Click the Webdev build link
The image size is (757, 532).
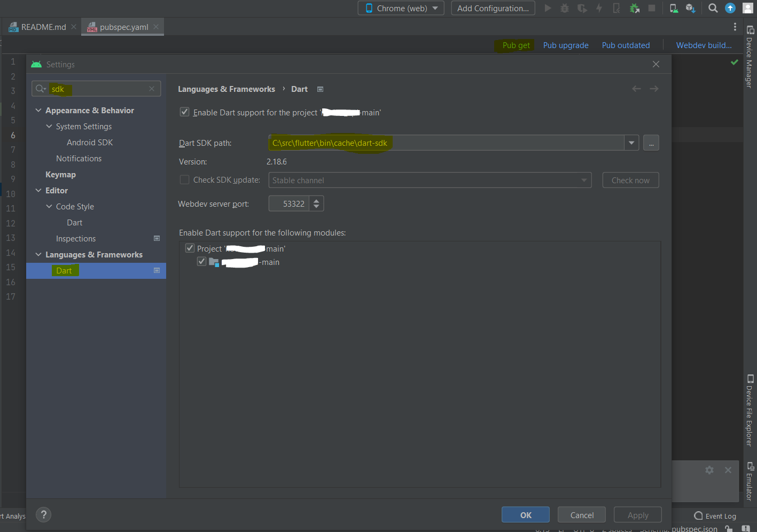pyautogui.click(x=704, y=45)
